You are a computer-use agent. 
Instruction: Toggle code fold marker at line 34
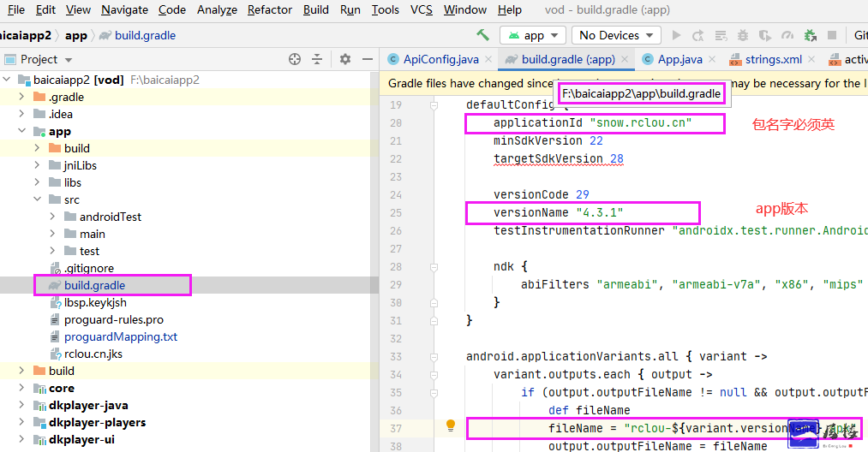(x=434, y=375)
